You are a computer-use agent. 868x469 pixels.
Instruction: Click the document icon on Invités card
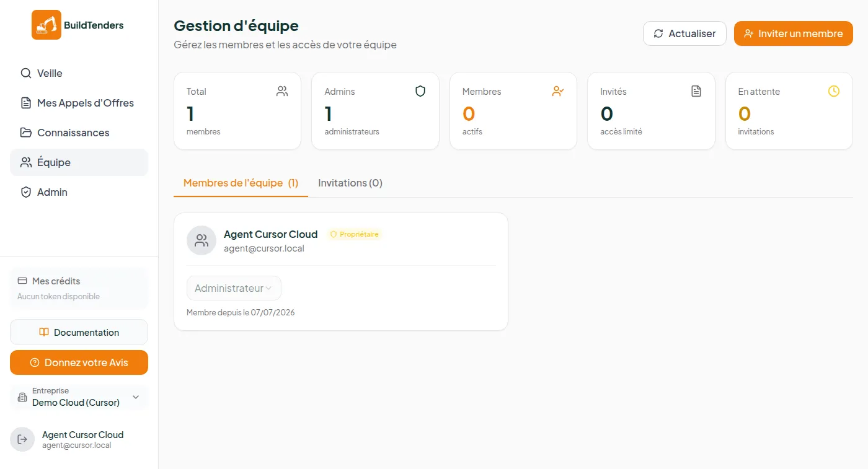click(x=696, y=91)
